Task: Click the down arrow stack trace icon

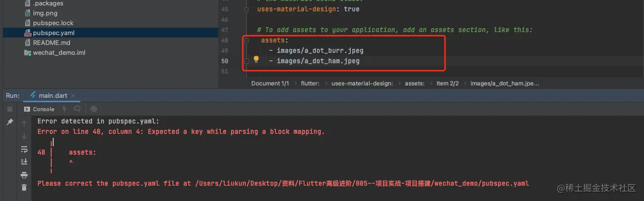Action: pyautogui.click(x=24, y=136)
